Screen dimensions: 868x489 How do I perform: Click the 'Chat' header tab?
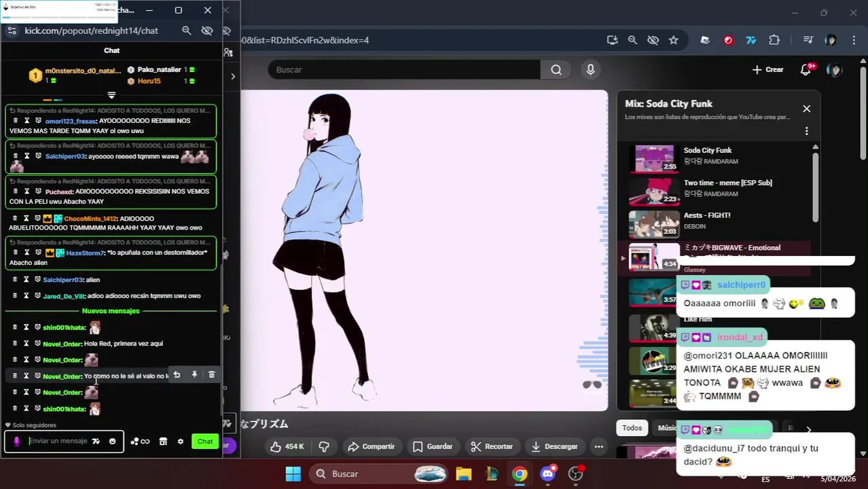[x=111, y=50]
